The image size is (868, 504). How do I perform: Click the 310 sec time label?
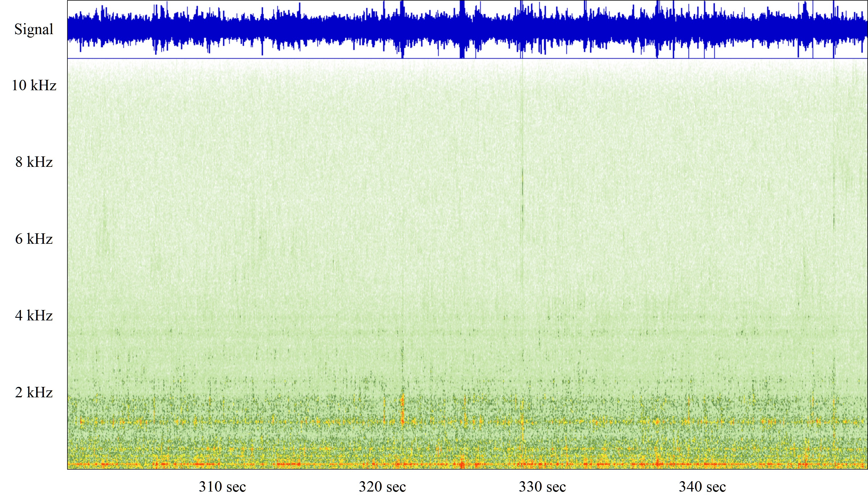point(222,487)
